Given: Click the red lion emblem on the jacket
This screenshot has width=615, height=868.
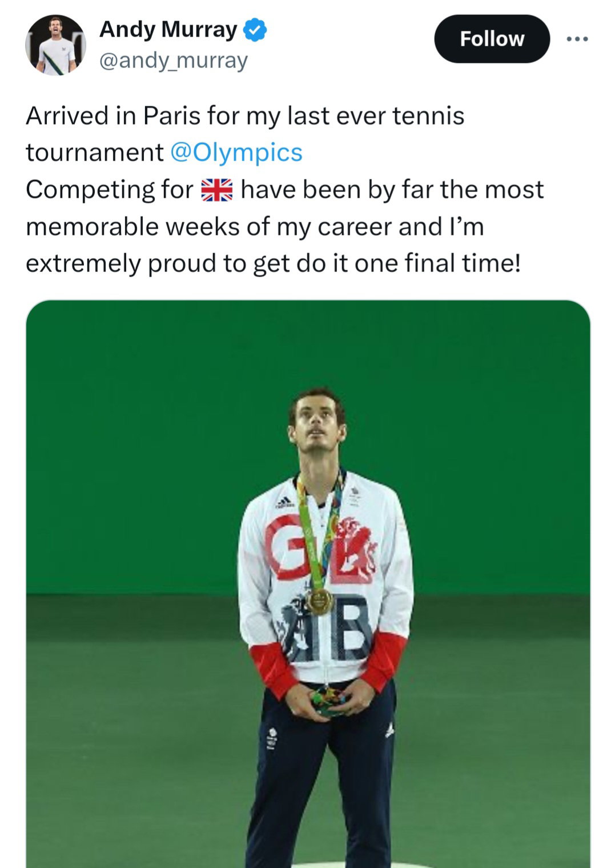Looking at the screenshot, I should (358, 547).
